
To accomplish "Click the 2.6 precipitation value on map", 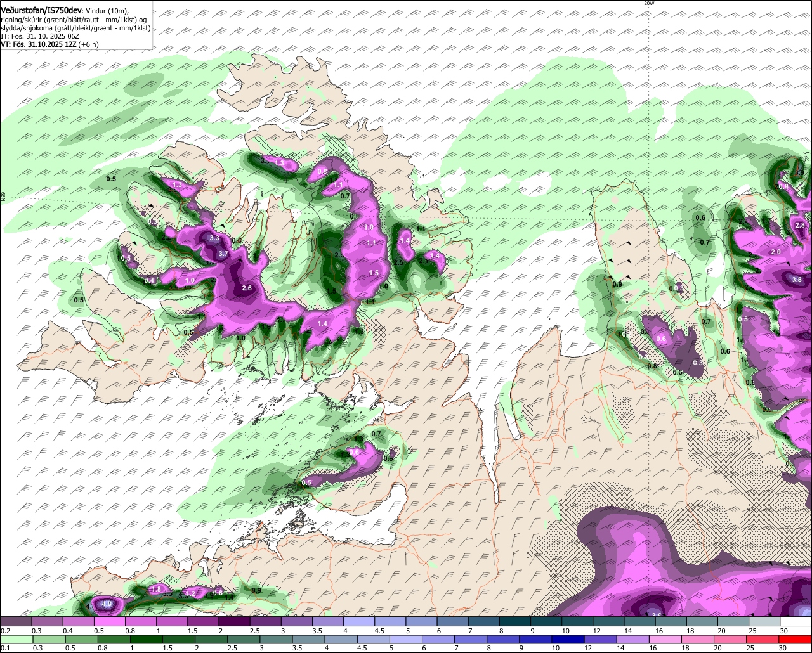I will [x=247, y=288].
